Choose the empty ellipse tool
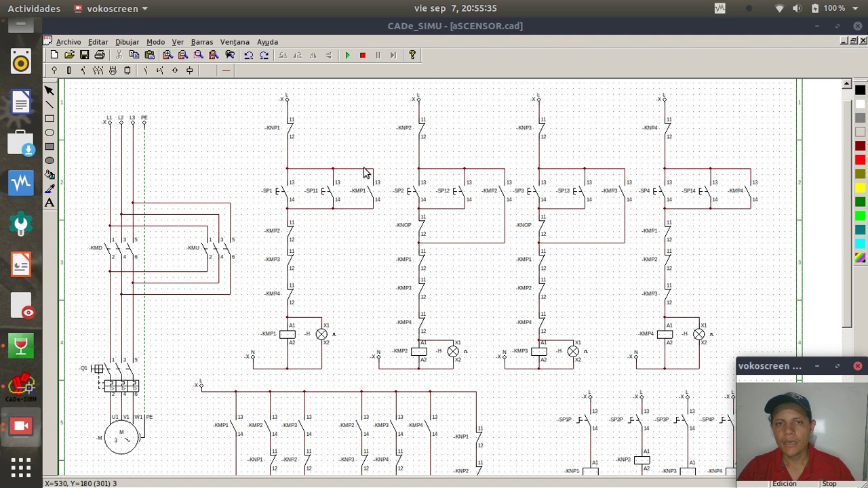 pyautogui.click(x=50, y=133)
